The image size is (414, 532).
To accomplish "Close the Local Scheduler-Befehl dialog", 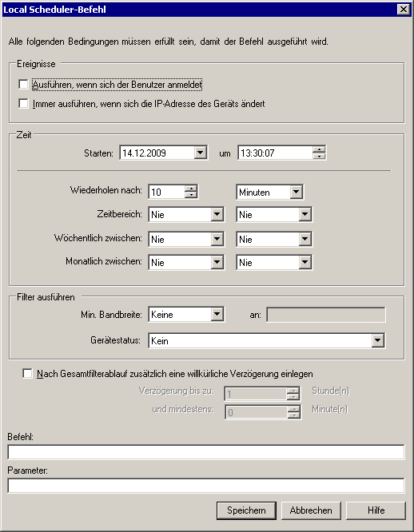I will point(403,9).
